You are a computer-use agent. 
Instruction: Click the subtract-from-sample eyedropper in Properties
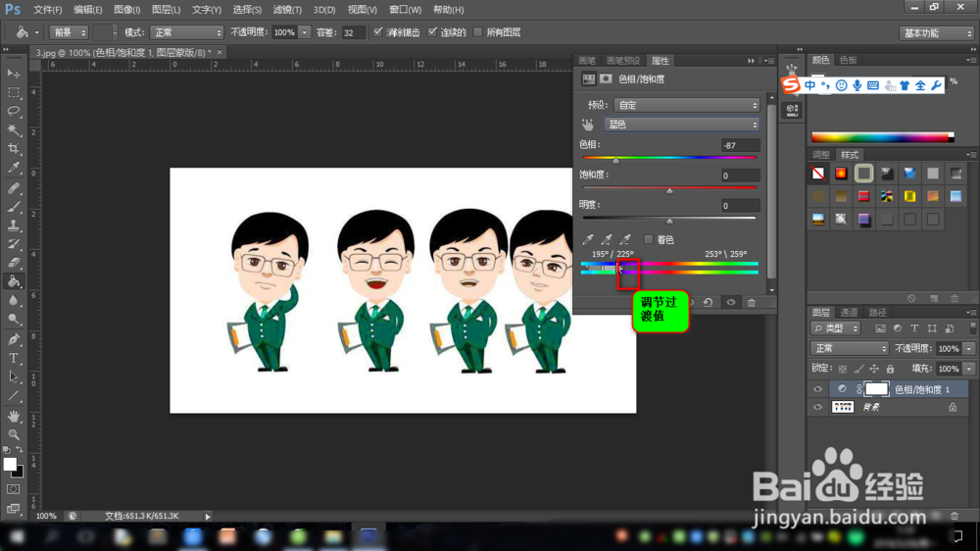(625, 239)
